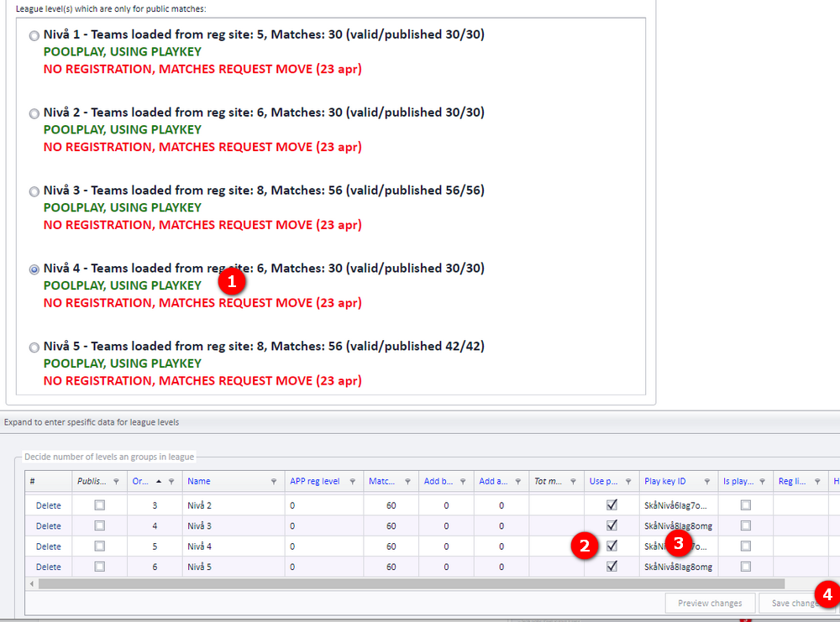Check Is playoff box for Nivå 2 row
Viewport: 840px width, 622px height.
746,504
